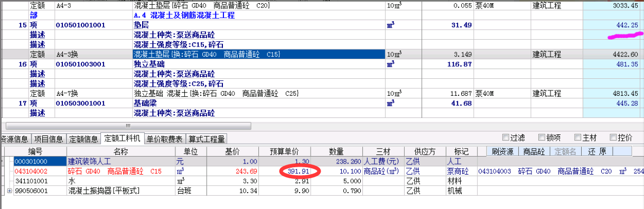Click the 泵商砼 mark cell
The image size is (644, 209).
point(461,171)
